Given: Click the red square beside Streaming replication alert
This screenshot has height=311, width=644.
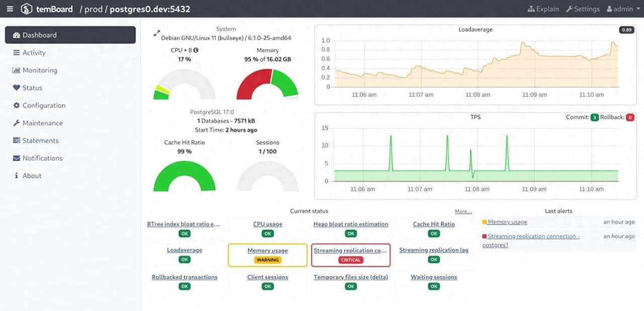Looking at the screenshot, I should tap(485, 236).
